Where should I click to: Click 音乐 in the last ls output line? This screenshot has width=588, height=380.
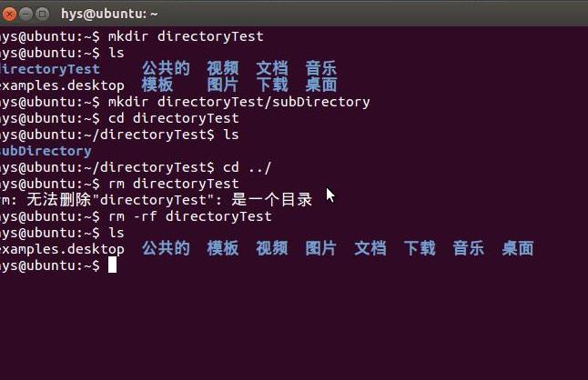pos(468,249)
